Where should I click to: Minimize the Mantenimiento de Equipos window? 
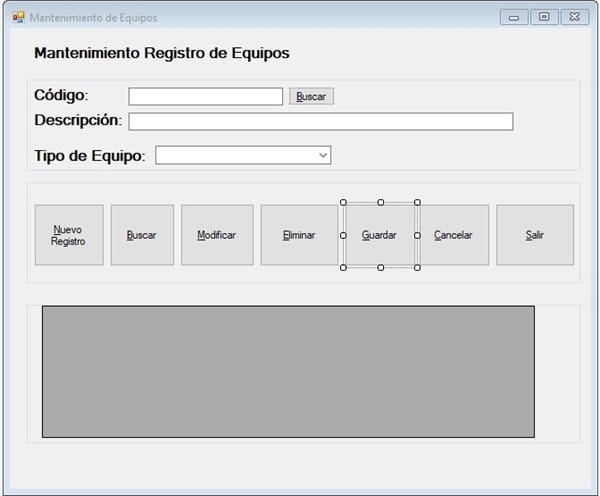tap(514, 17)
